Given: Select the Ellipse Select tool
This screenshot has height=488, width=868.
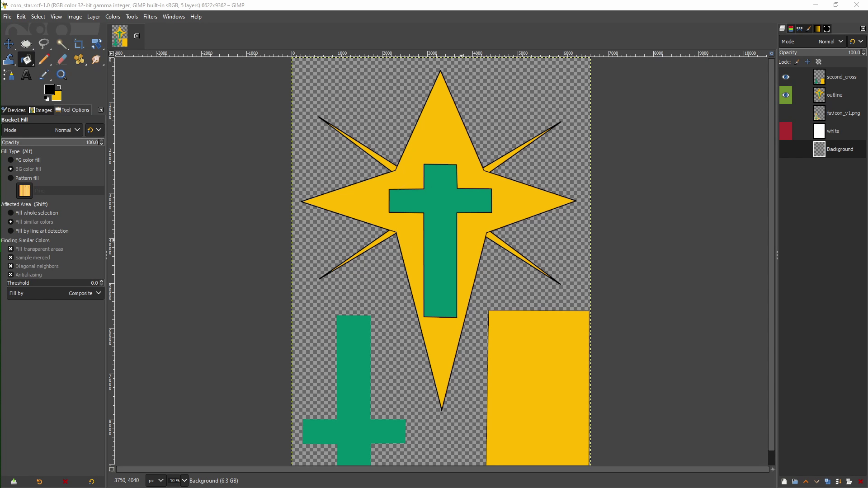Looking at the screenshot, I should pos(26,44).
